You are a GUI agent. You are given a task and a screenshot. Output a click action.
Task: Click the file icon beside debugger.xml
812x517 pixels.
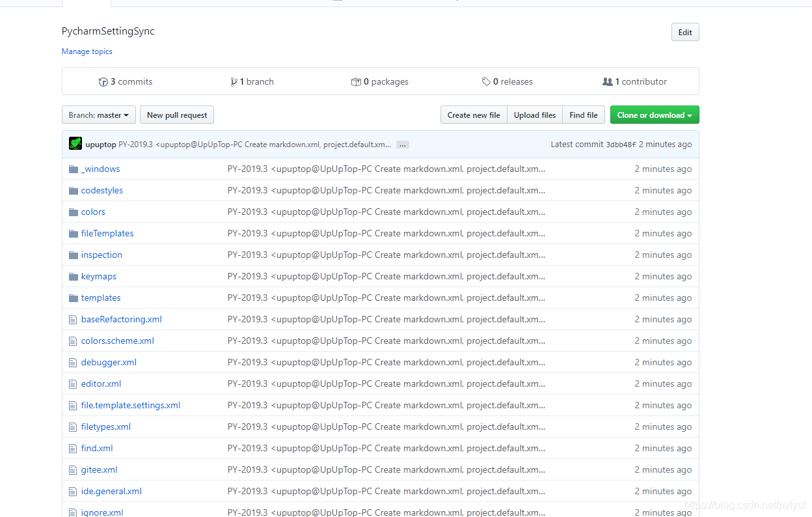coord(74,363)
